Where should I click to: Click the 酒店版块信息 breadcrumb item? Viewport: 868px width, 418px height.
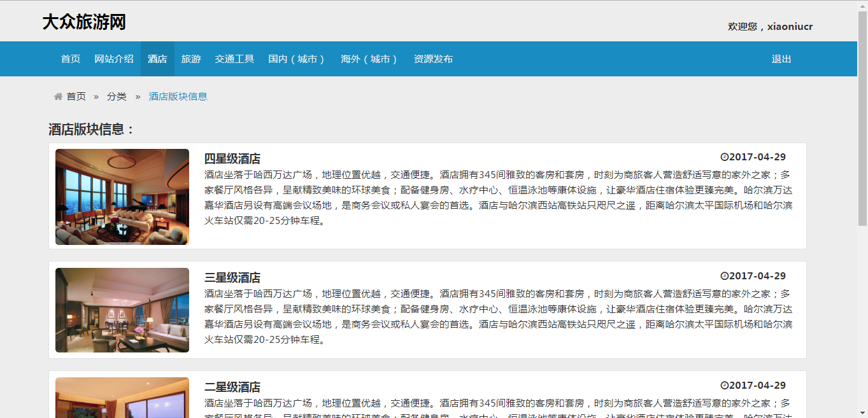click(x=178, y=97)
